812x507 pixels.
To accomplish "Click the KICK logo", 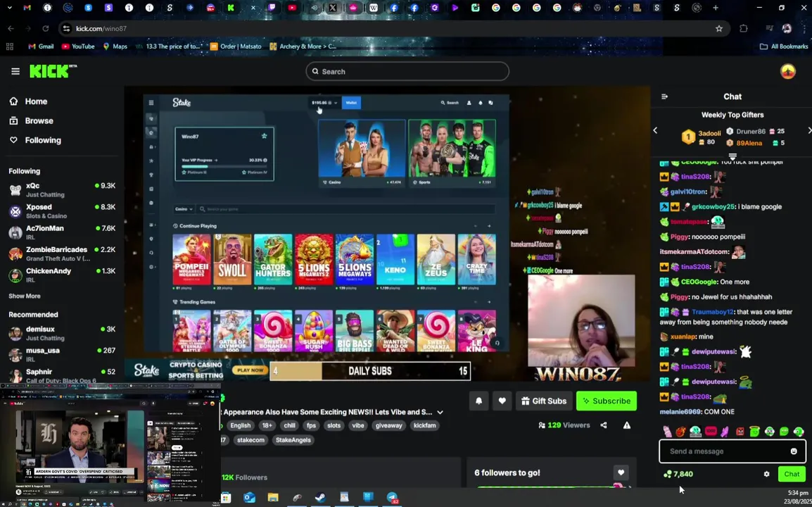I will coord(53,71).
